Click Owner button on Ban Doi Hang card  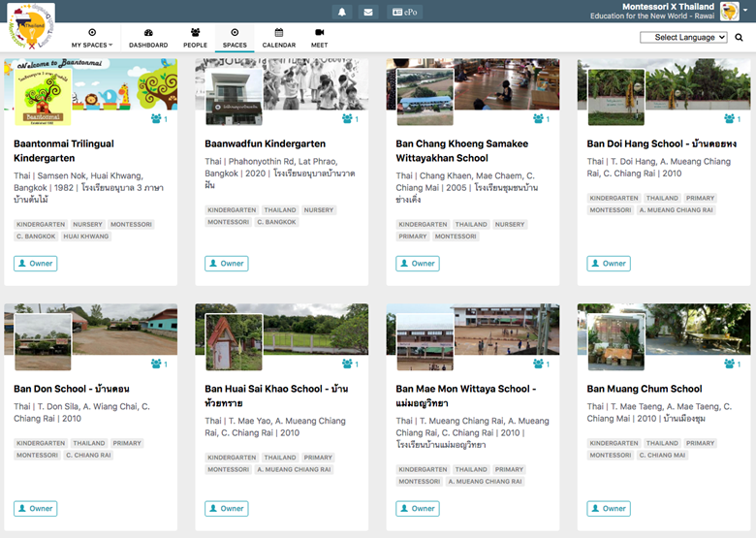(609, 264)
